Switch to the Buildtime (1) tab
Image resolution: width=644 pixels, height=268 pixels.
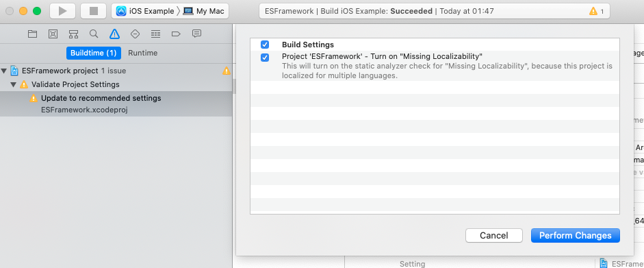pyautogui.click(x=94, y=53)
